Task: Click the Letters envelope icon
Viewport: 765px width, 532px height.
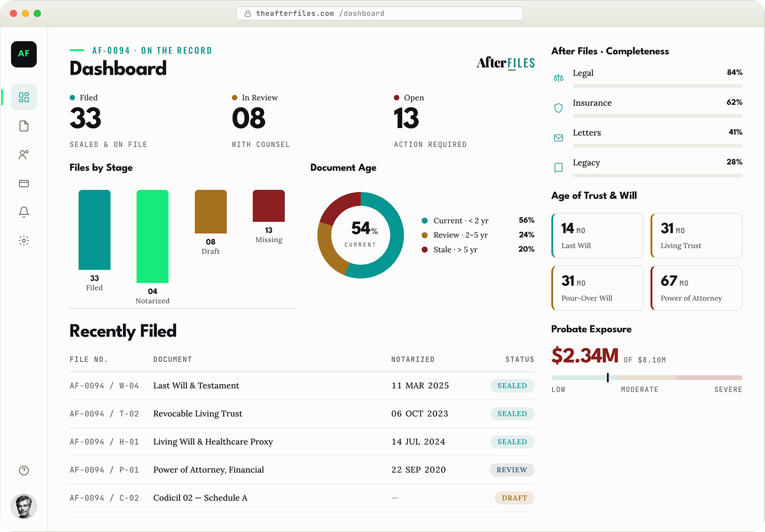Action: [558, 138]
